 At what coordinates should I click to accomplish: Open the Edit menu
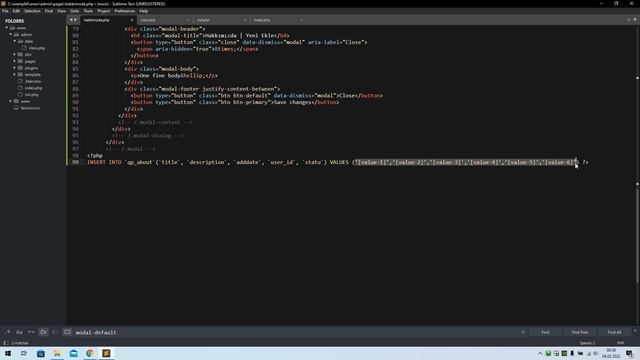click(x=16, y=11)
